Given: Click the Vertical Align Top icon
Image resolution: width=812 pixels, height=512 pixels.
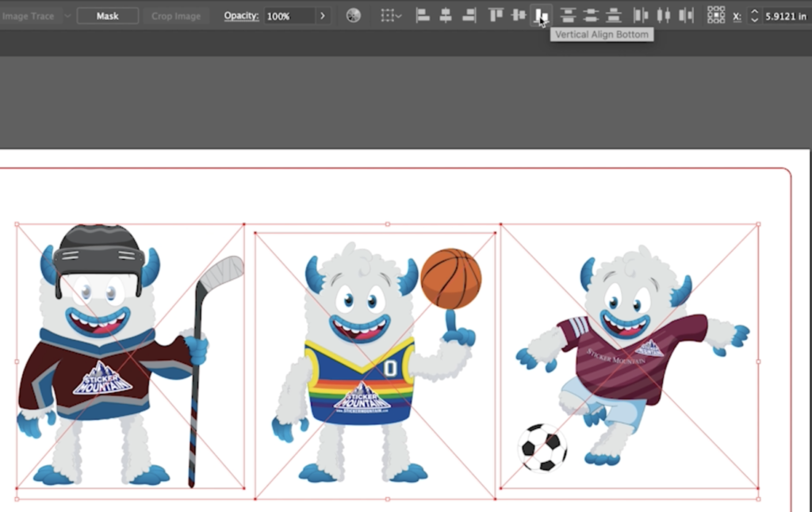Looking at the screenshot, I should pos(496,16).
